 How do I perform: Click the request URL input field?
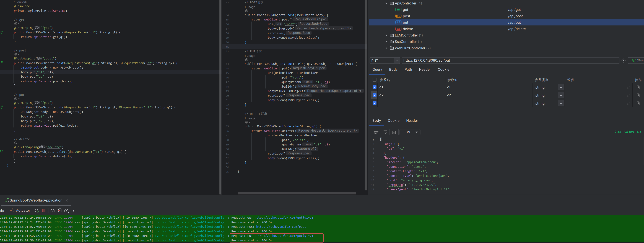point(510,61)
